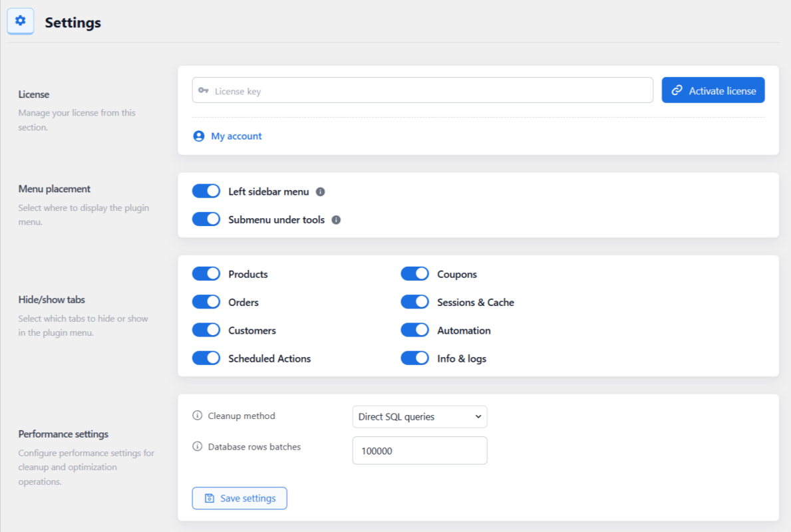791x532 pixels.
Task: Toggle the Sessions & Cache switch
Action: click(x=415, y=302)
